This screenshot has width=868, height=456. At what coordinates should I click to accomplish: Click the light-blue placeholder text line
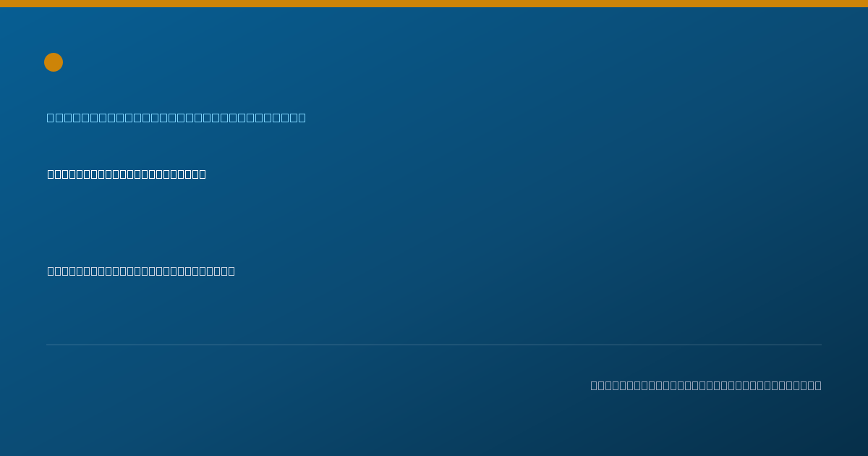(176, 117)
